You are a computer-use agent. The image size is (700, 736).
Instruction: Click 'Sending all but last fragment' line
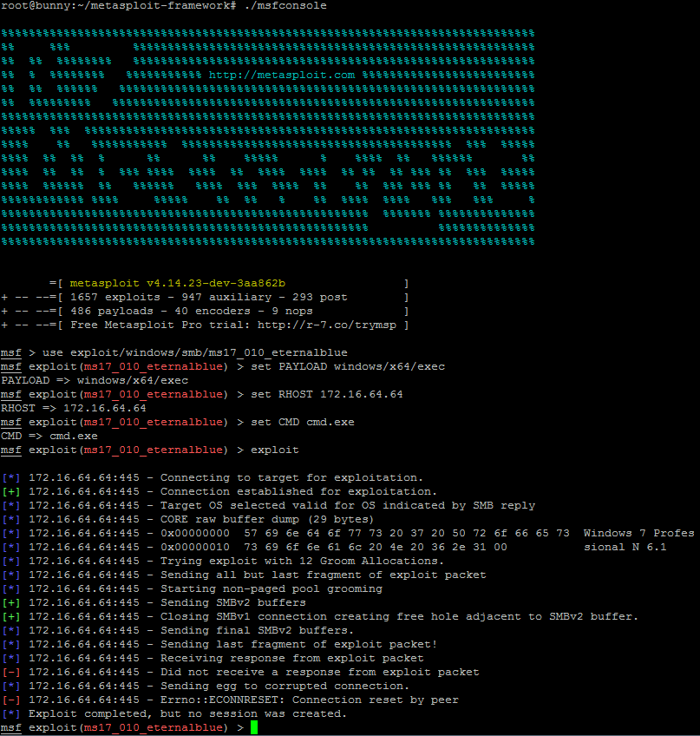tap(244, 575)
